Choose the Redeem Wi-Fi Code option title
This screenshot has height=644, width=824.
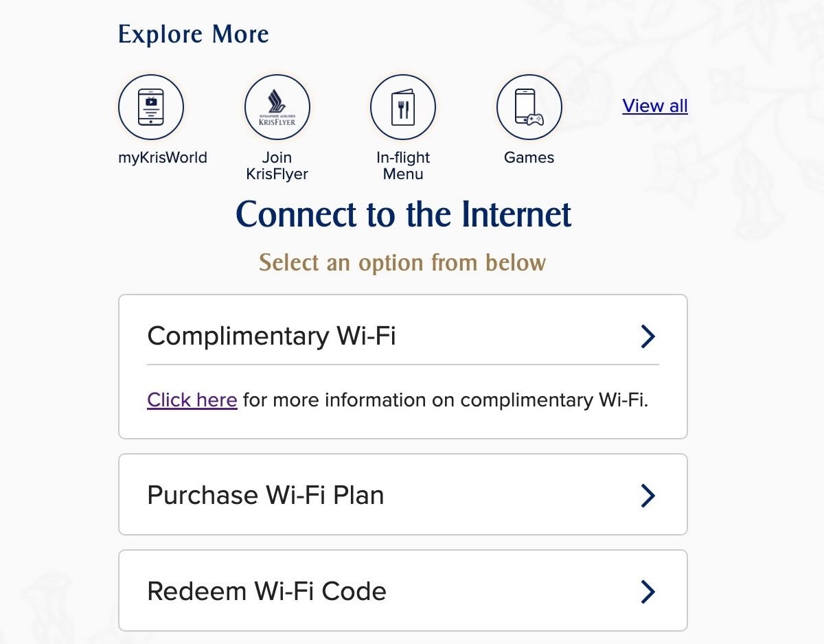tap(266, 591)
